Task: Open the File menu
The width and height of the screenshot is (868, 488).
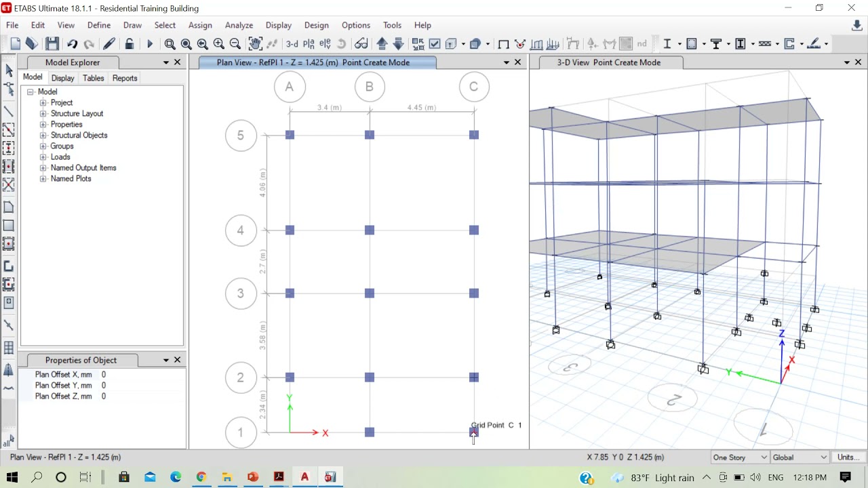Action: (12, 25)
